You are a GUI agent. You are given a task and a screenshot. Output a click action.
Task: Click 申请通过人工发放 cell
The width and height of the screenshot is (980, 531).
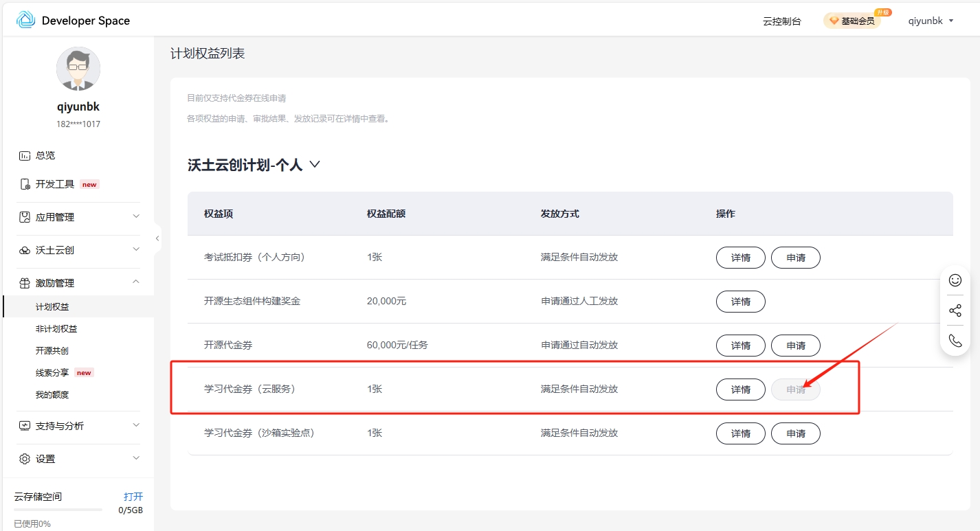(x=579, y=301)
